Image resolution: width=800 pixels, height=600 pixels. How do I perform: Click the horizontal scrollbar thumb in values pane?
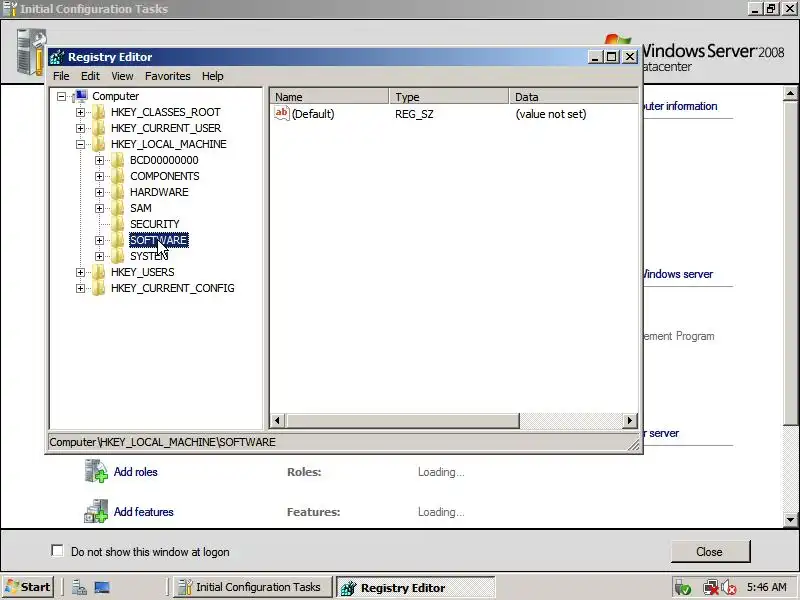402,421
